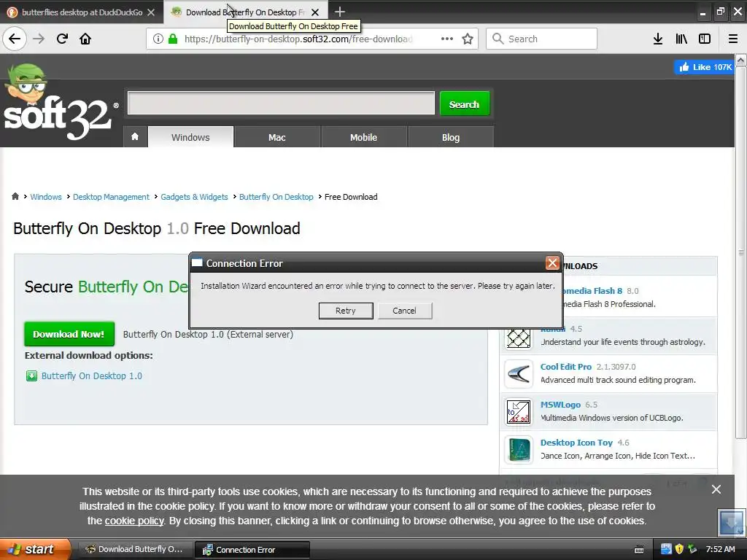Bookmark this page with the star icon
Image resolution: width=747 pixels, height=560 pixels.
(468, 39)
